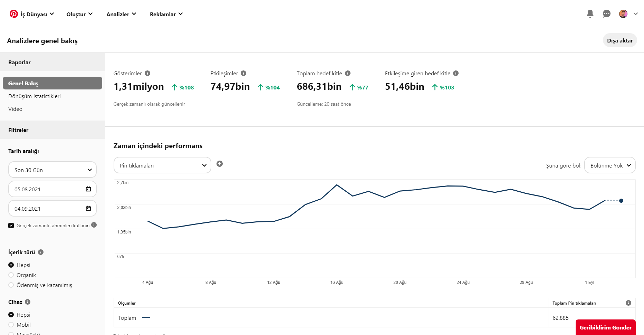Viewport: 644px width, 335px height.
Task: Click the Pinterest logo icon
Action: pos(13,14)
